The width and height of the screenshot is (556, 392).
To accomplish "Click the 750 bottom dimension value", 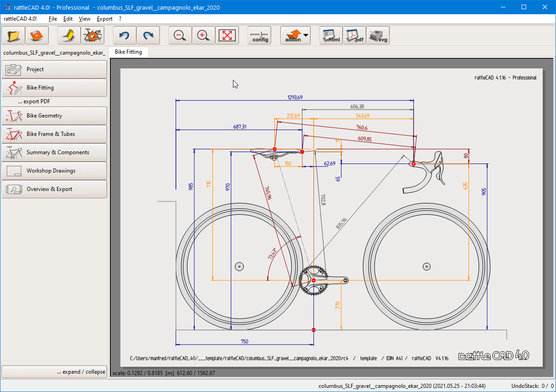I will [x=244, y=342].
